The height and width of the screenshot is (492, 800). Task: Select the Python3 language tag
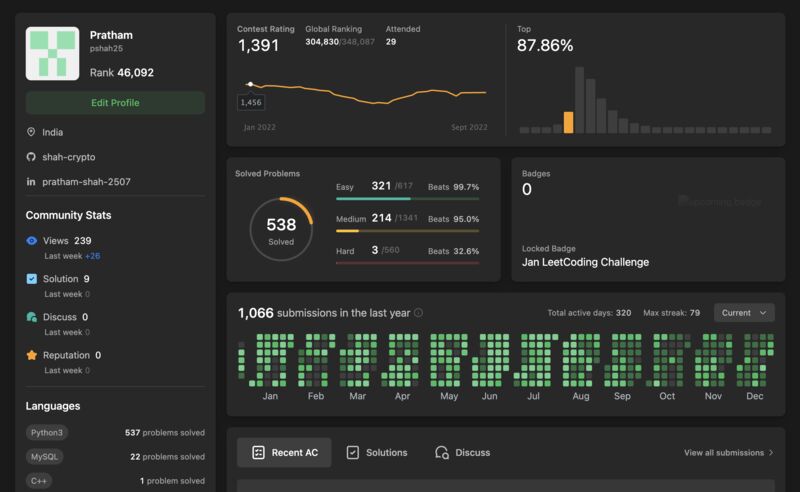click(x=47, y=432)
